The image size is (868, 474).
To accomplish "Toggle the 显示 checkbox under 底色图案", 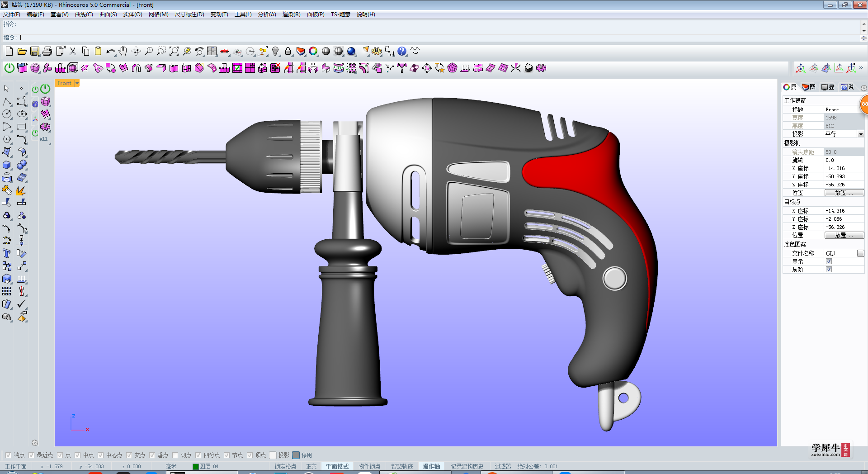I will [829, 261].
